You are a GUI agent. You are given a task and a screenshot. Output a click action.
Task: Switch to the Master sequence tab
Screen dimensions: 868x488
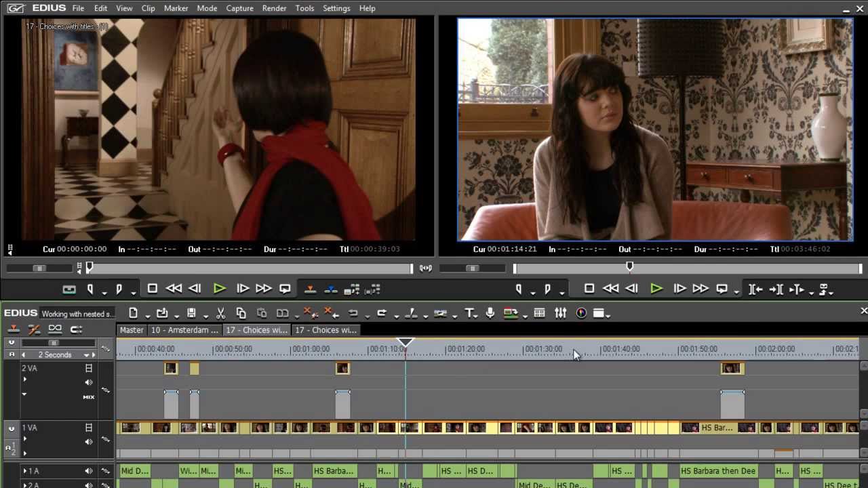tap(132, 330)
